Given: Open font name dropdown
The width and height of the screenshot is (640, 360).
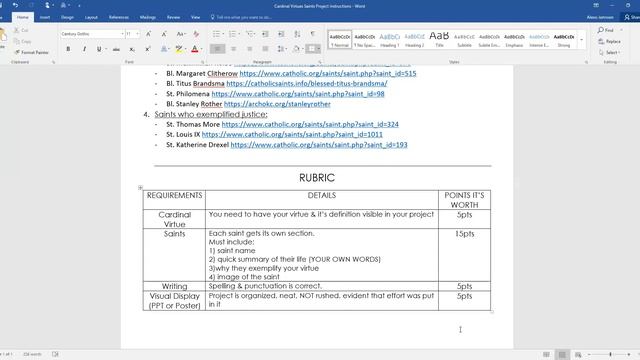Looking at the screenshot, I should [122, 34].
